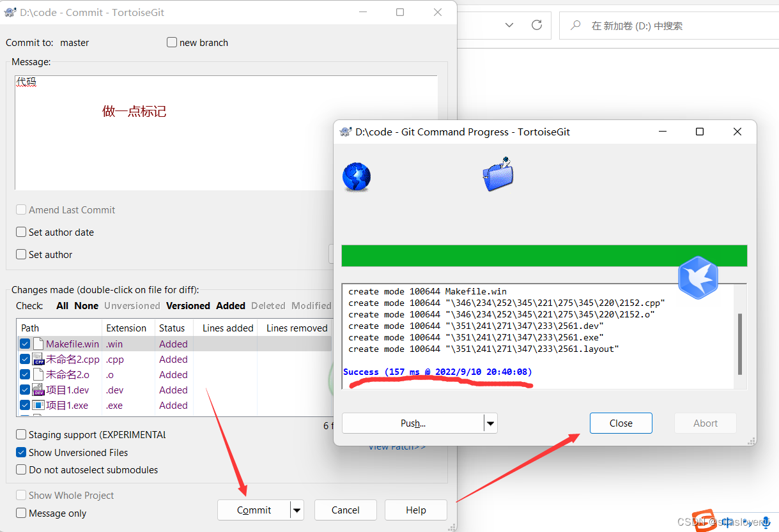
Task: Click the Cancel button in the Commit window
Action: (345, 510)
